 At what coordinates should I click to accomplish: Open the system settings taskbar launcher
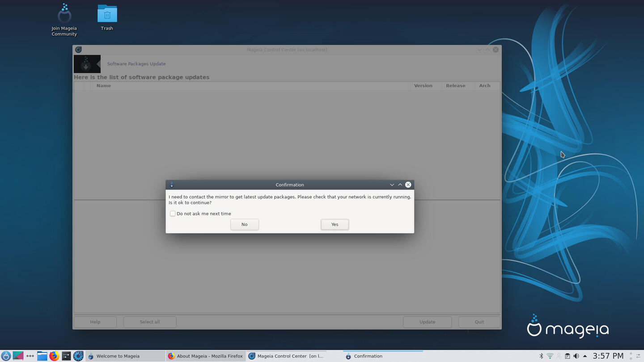pos(66,356)
